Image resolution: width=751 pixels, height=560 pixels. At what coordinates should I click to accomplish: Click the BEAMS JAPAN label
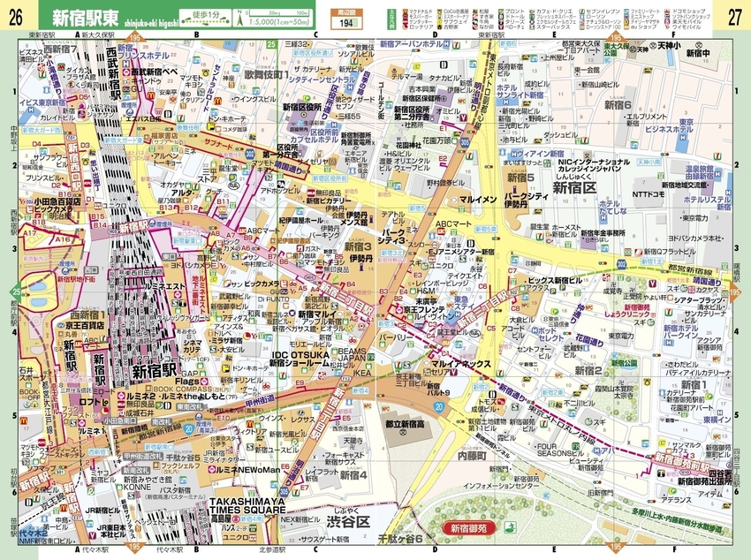point(352,354)
